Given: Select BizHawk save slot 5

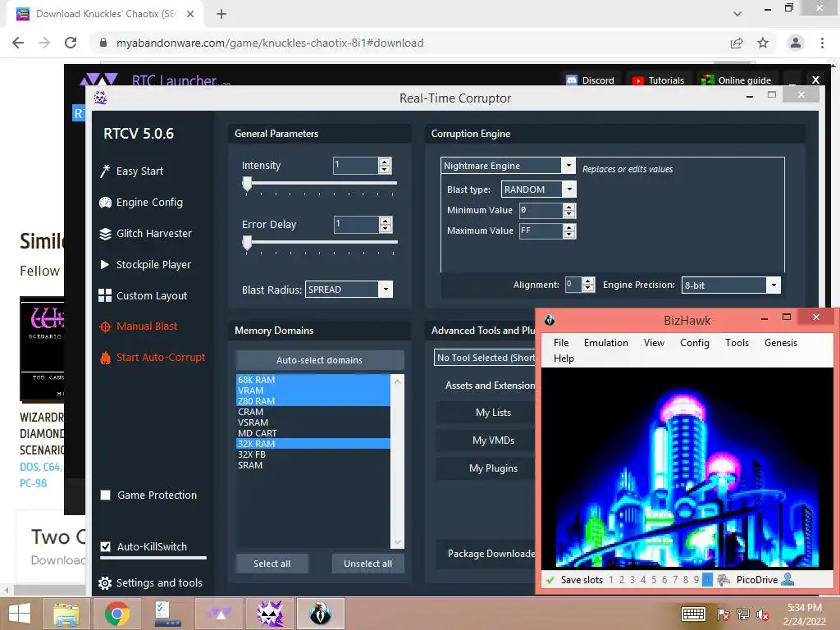Looking at the screenshot, I should (654, 580).
